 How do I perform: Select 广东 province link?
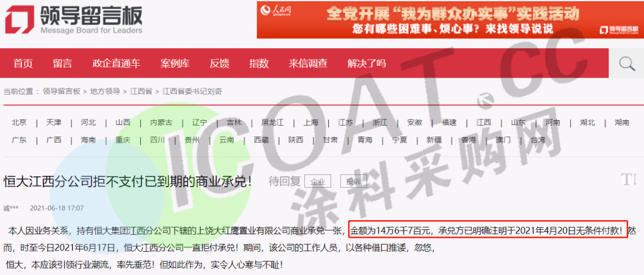[19, 140]
